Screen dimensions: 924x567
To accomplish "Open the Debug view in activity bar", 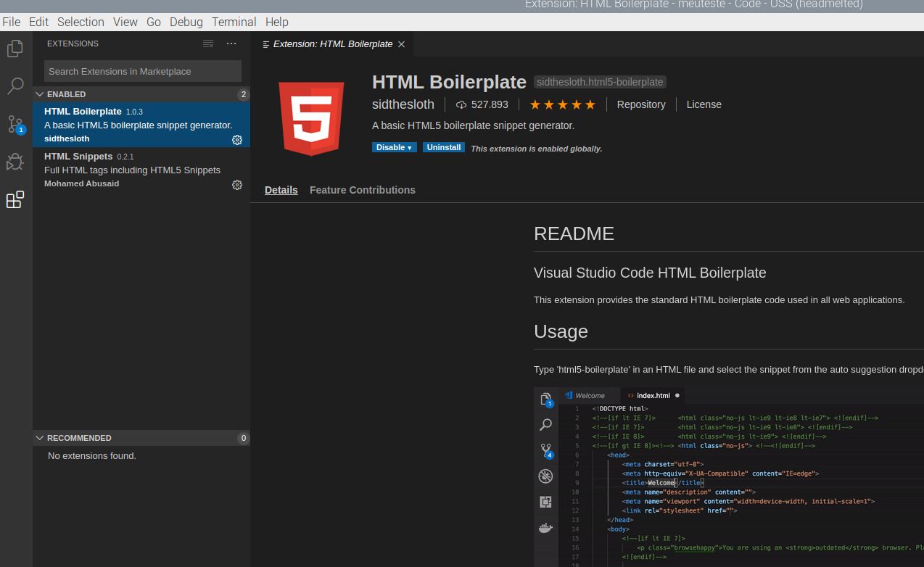I will click(x=15, y=162).
